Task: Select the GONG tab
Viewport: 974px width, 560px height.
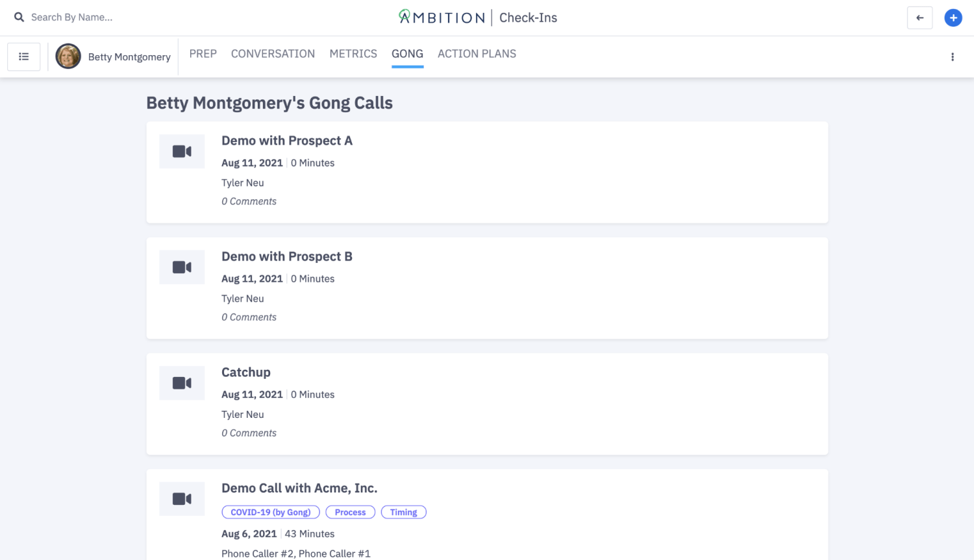Action: 407,54
